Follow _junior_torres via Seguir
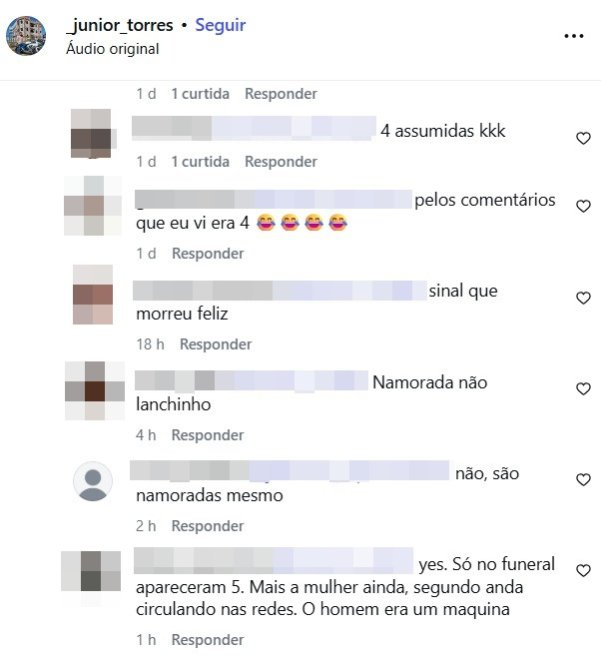Screen dimensions: 601x656 220,25
